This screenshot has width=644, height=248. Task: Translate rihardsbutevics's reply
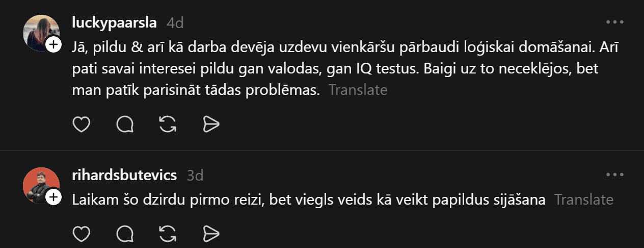point(583,200)
